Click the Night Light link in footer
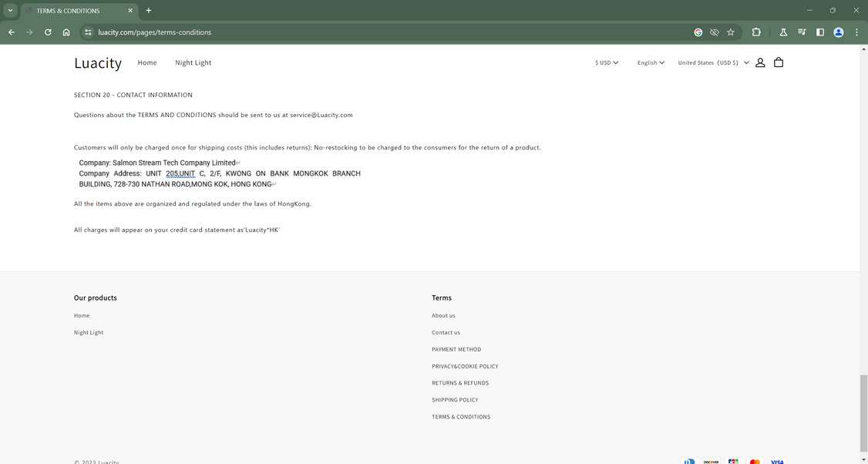This screenshot has width=868, height=464. [89, 332]
